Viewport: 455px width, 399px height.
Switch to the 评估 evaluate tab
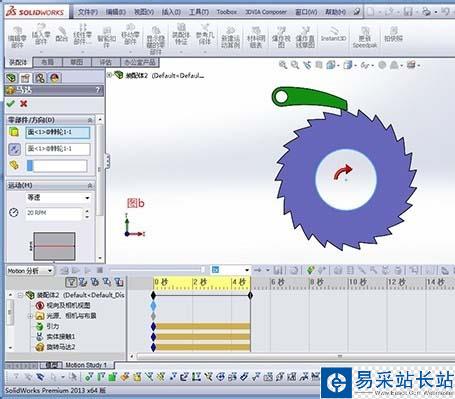point(106,62)
